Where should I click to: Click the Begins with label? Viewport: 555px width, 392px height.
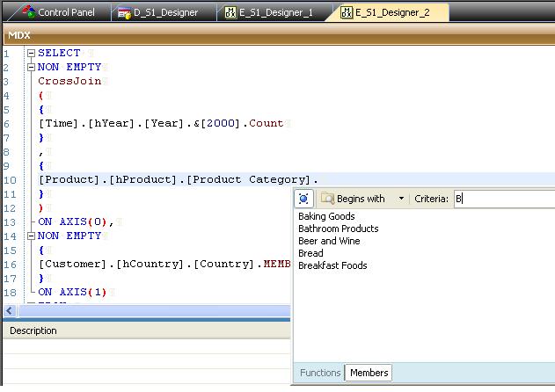pos(361,199)
